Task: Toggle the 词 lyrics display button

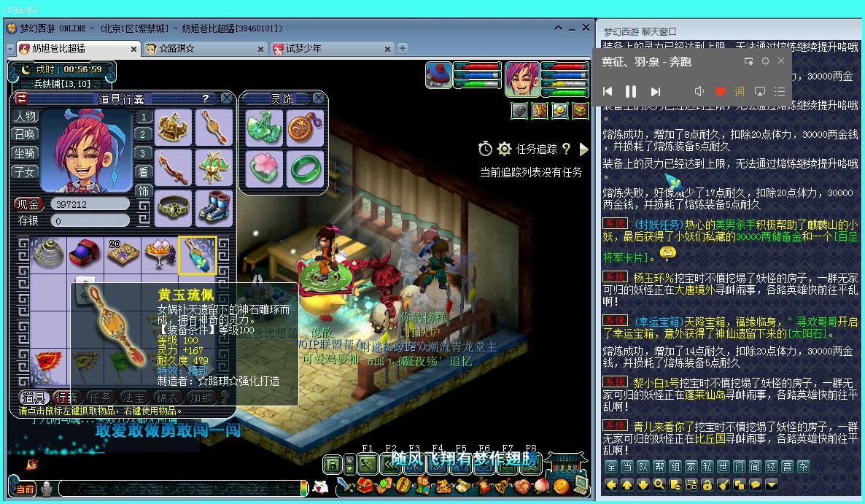Action: point(740,91)
